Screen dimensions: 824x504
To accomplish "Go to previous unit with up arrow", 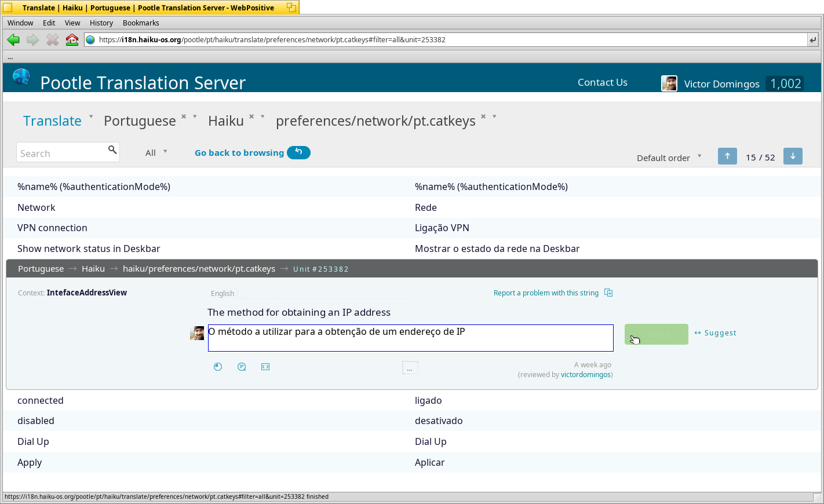I will point(727,156).
